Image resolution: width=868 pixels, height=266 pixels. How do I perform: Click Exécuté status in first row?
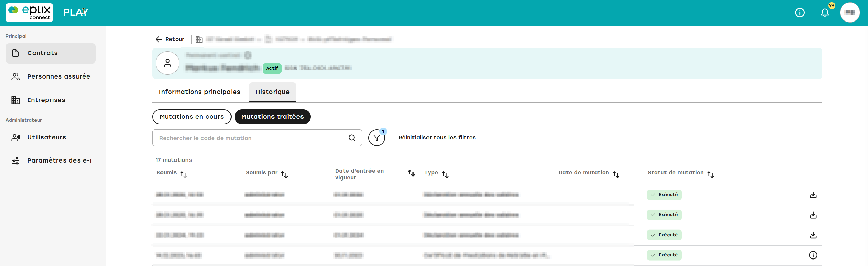click(x=664, y=195)
